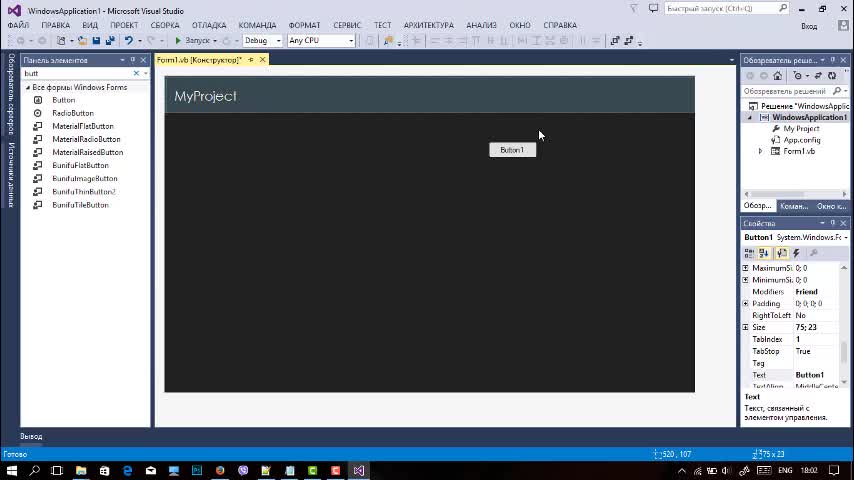The width and height of the screenshot is (854, 480).
Task: Open Properties object selector dropdown
Action: click(x=845, y=238)
